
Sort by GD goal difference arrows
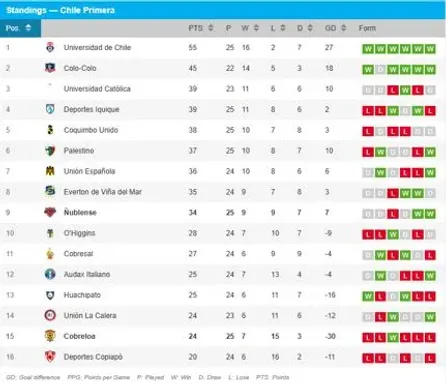(x=344, y=28)
